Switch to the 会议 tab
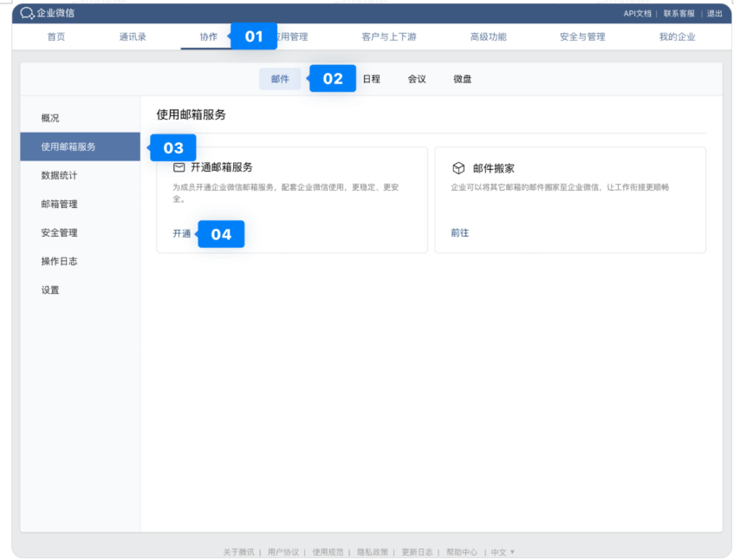This screenshot has width=734, height=560. pos(416,79)
